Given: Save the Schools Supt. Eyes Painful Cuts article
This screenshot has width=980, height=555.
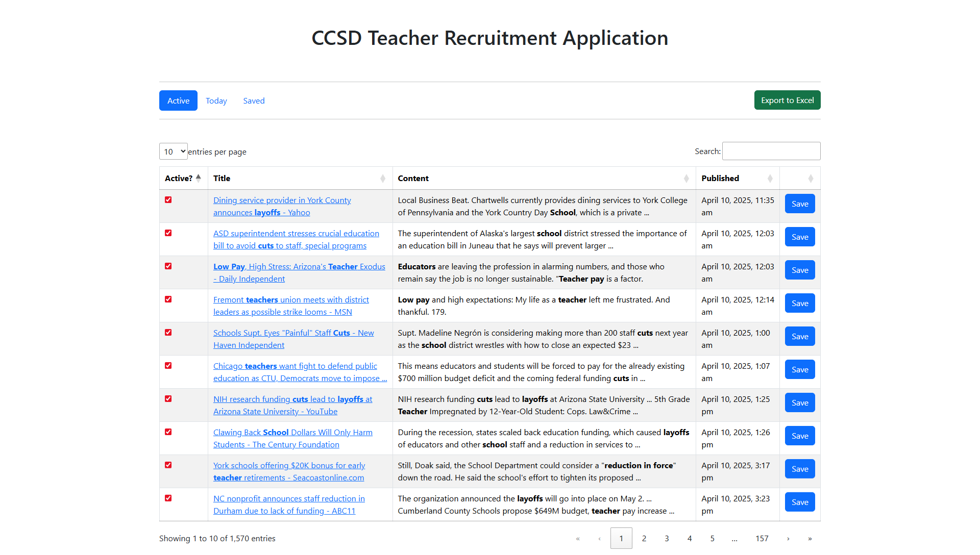Looking at the screenshot, I should [x=799, y=337].
